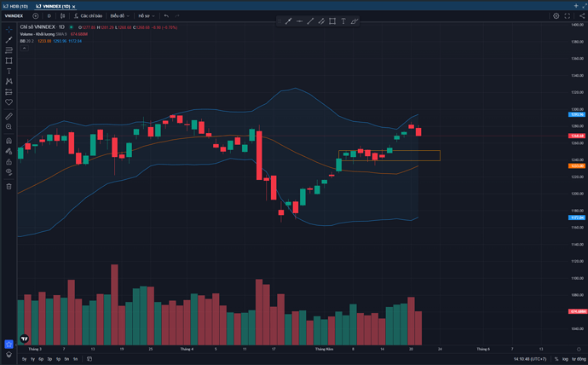Select the trend line drawing tool

[x=9, y=39]
